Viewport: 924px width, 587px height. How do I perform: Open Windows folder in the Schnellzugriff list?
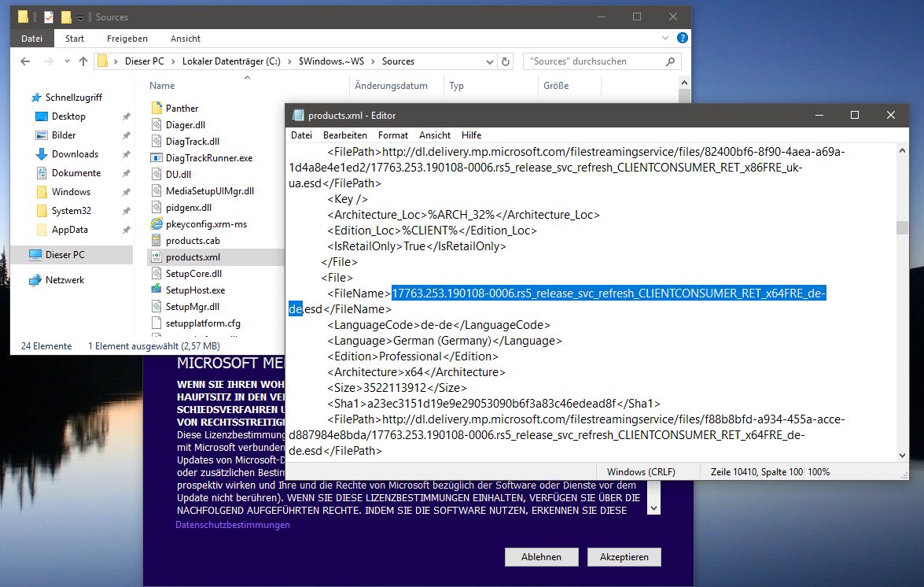click(71, 191)
